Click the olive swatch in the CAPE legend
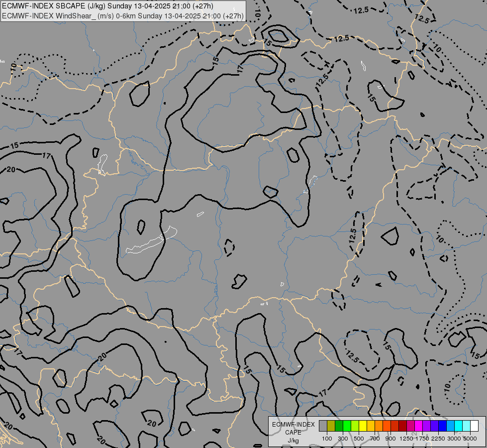 [x=331, y=426]
